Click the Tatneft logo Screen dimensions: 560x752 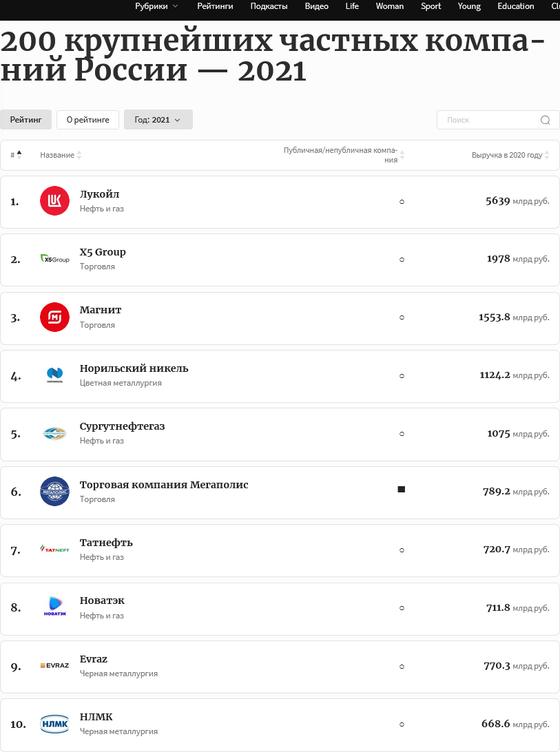coord(54,550)
